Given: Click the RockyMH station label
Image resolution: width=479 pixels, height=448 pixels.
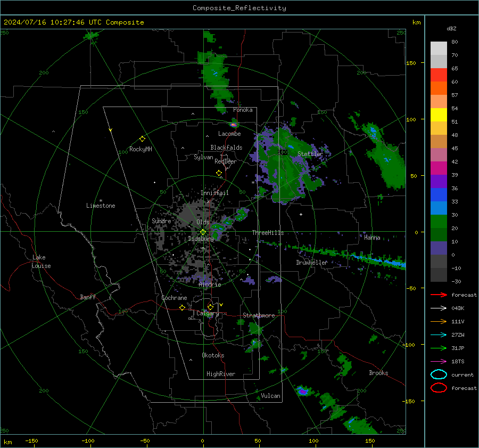Looking at the screenshot, I should (x=141, y=149).
